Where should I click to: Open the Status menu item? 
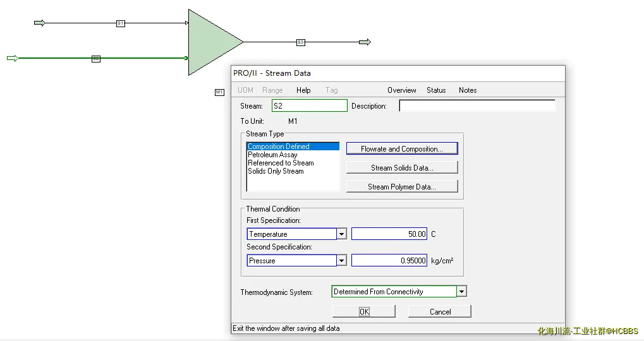[436, 90]
